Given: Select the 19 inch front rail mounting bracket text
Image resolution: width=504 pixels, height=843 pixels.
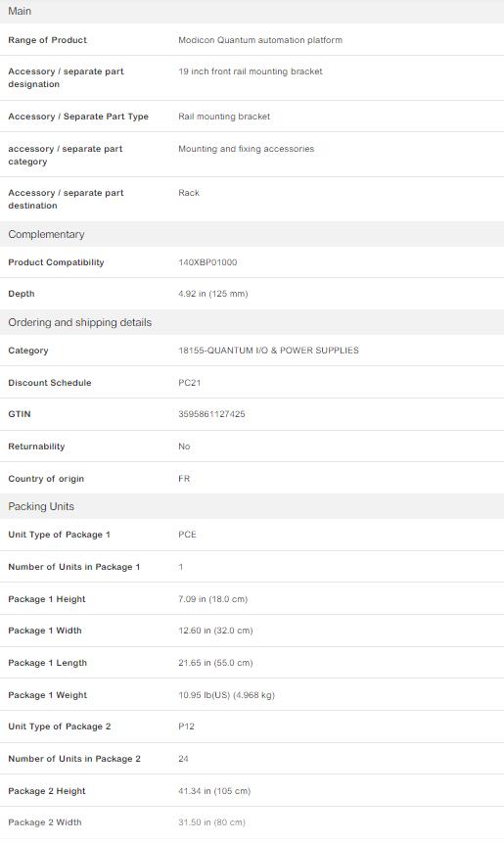Looking at the screenshot, I should (x=251, y=71).
